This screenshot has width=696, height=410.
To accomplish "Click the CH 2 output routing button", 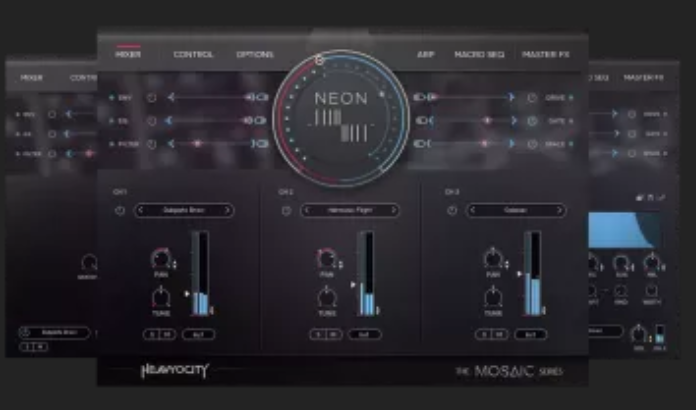I will [364, 335].
